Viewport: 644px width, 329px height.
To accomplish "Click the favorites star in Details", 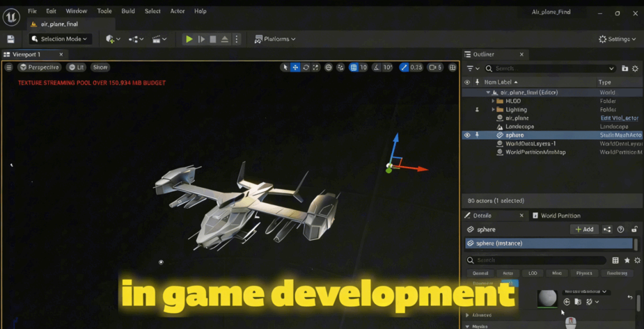I will (627, 260).
